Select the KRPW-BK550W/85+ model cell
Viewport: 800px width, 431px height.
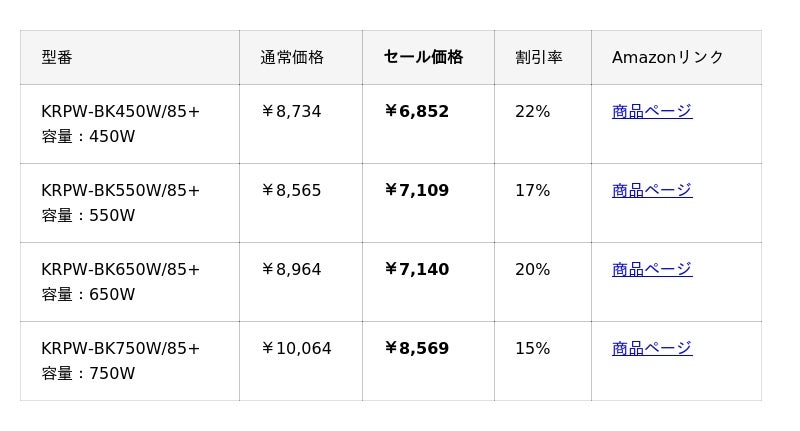(120, 191)
